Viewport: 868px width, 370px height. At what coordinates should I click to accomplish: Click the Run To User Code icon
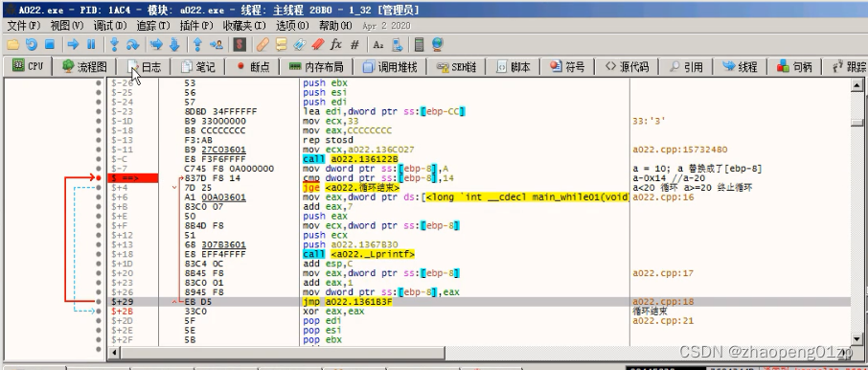click(217, 44)
